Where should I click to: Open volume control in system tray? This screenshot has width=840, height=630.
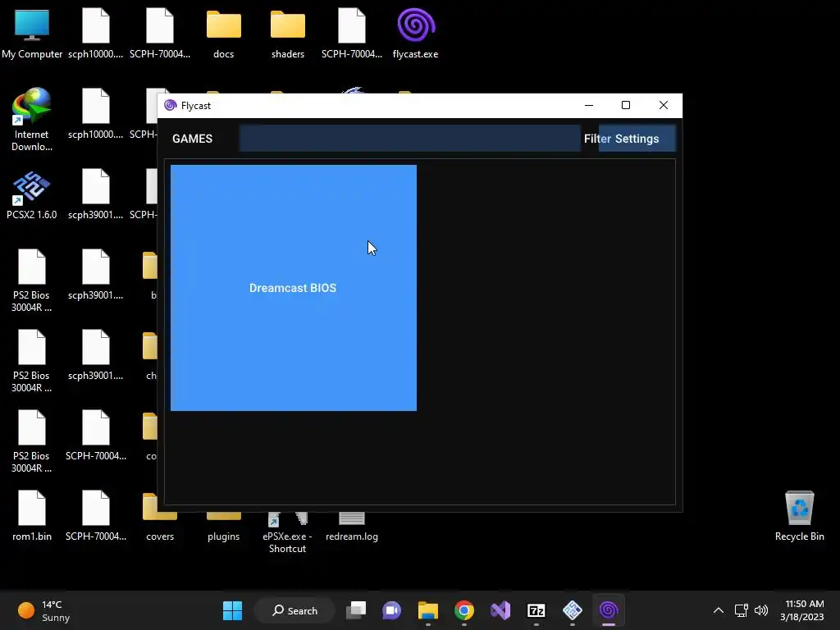[760, 610]
